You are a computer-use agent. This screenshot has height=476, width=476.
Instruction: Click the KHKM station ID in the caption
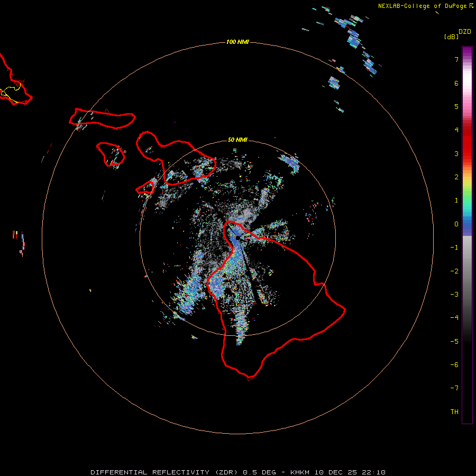[300, 472]
